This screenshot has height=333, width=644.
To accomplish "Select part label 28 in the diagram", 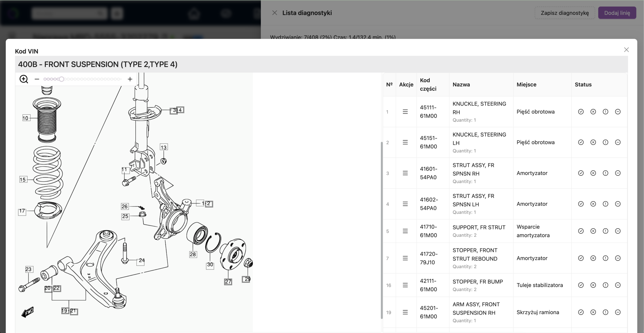I will (193, 254).
